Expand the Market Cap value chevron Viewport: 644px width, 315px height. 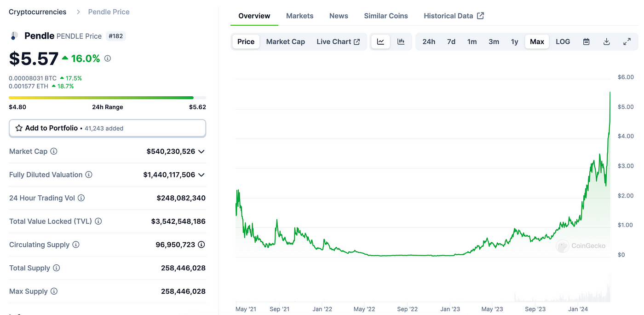[x=201, y=152]
